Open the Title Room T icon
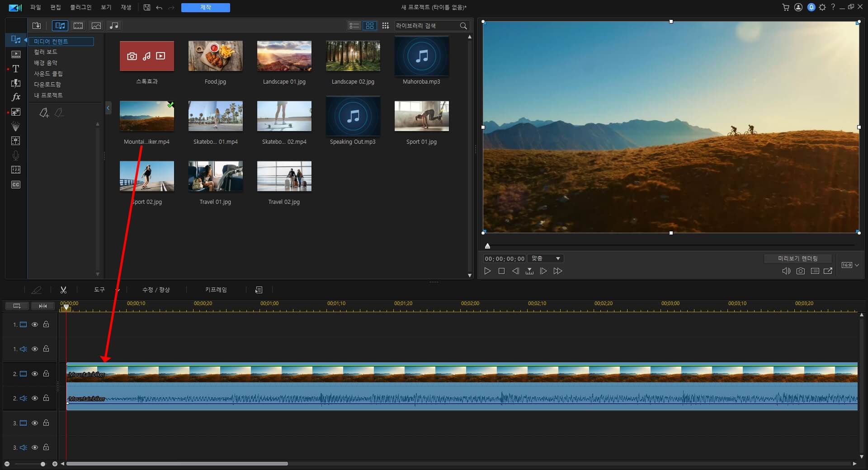This screenshot has height=470, width=868. 16,69
